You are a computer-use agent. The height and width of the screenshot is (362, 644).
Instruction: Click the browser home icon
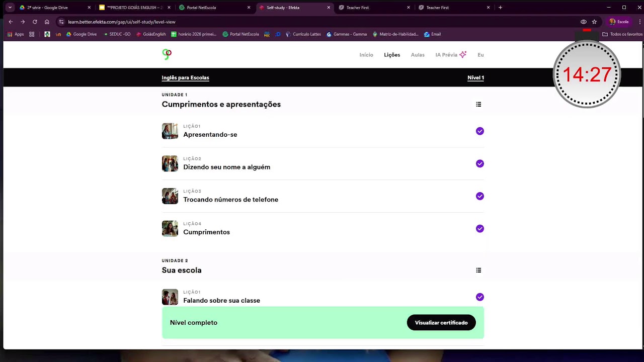point(47,22)
